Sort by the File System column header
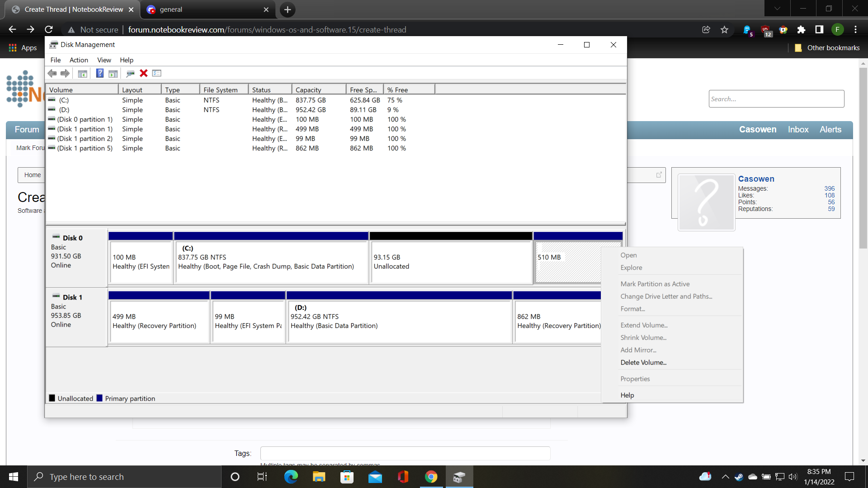 224,90
